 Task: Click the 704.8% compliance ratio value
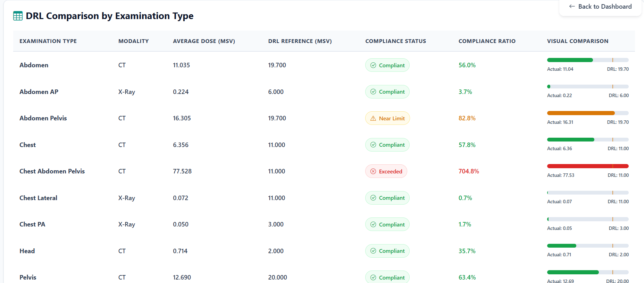(469, 171)
